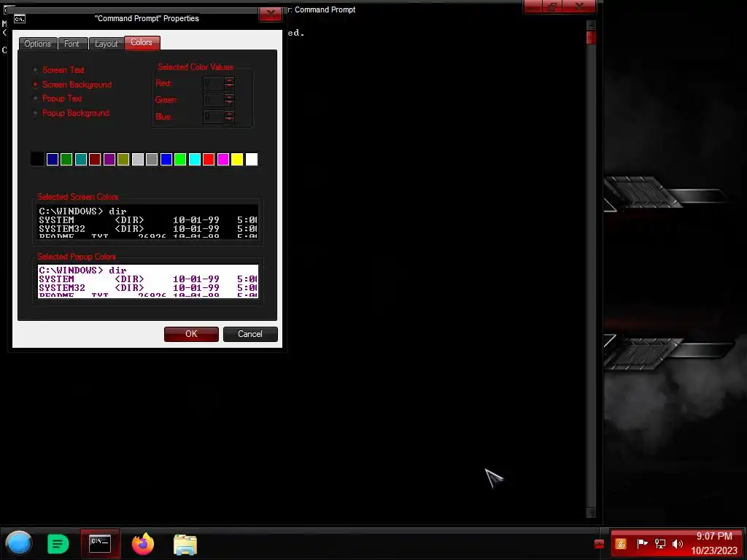
Task: Select the Popup Text radio button
Action: point(35,98)
